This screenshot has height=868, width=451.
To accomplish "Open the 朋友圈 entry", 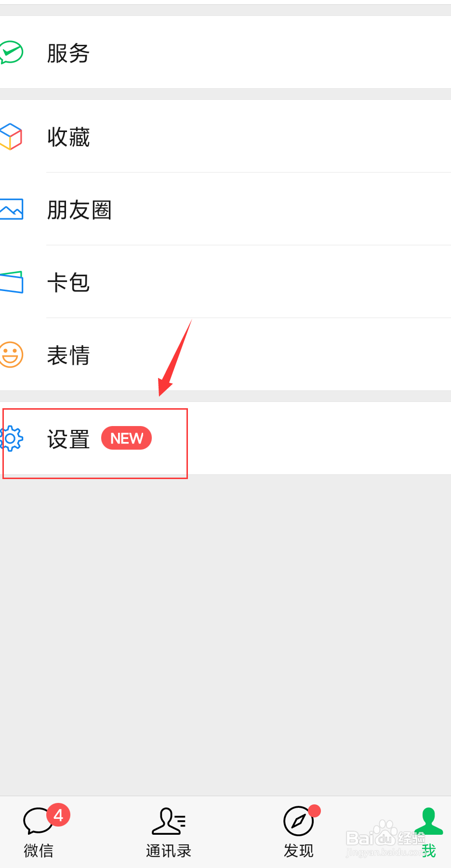I will (225, 209).
